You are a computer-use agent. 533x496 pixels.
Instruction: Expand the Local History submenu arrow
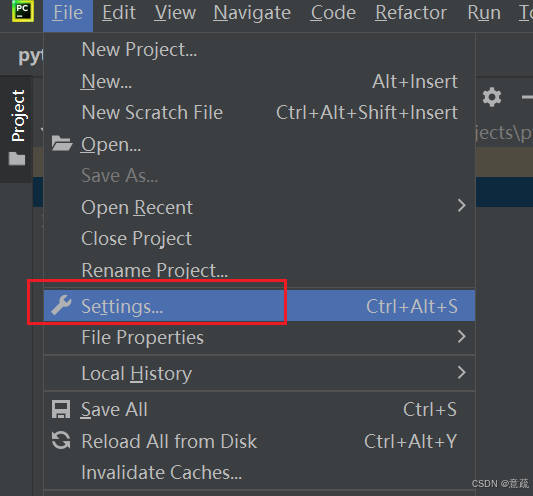(x=461, y=373)
